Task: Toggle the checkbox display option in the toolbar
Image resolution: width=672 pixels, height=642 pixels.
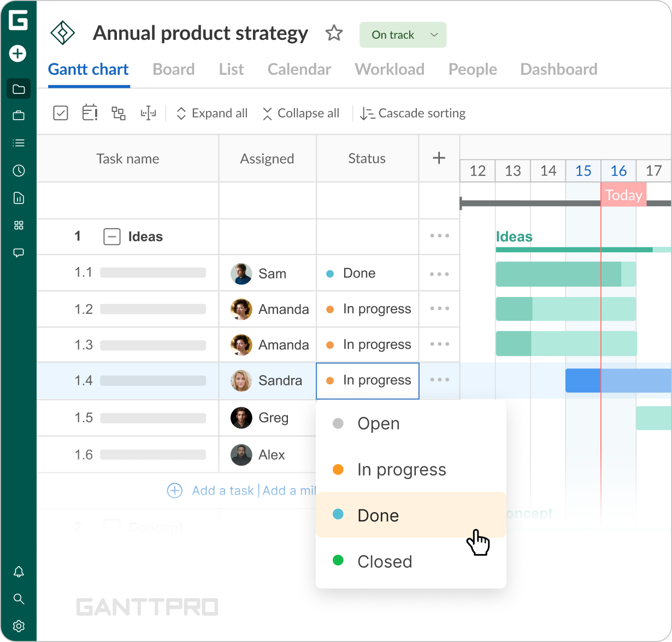Action: pyautogui.click(x=61, y=112)
